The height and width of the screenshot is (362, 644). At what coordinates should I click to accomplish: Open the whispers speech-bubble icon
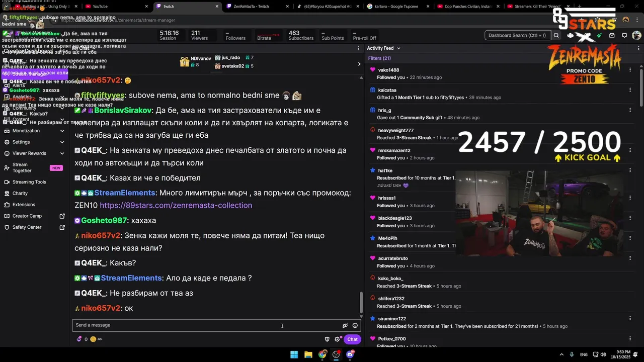point(624,36)
